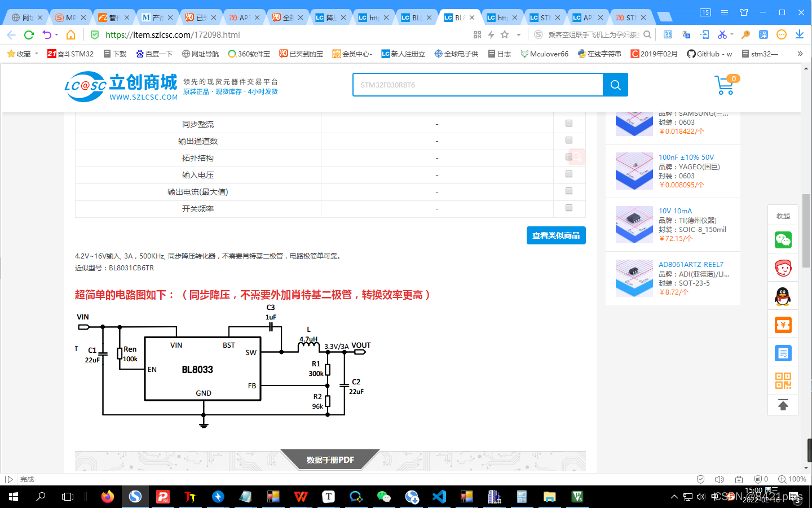
Task: Open the AD8061ARTZ-REEL7 product link
Action: 691,265
